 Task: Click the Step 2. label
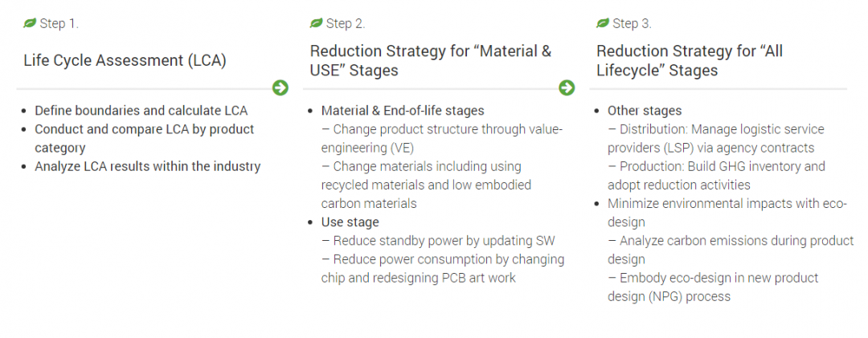click(x=346, y=24)
